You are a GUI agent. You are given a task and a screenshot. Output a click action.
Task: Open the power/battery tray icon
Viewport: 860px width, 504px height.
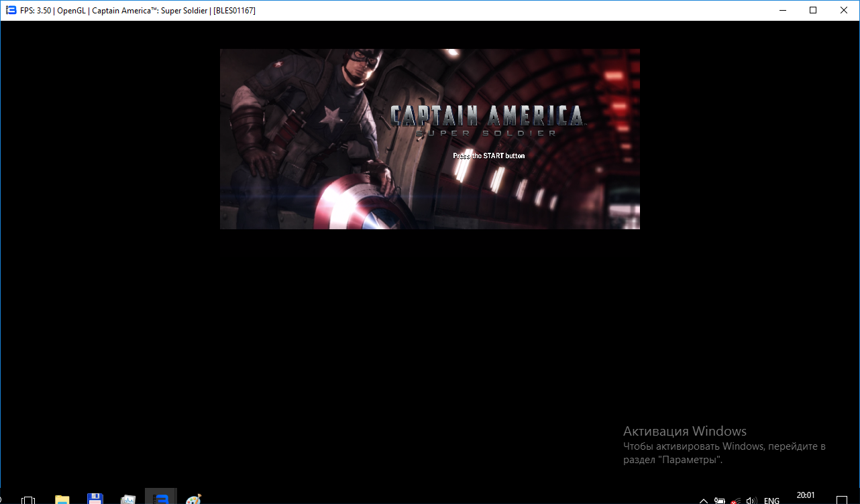(720, 501)
